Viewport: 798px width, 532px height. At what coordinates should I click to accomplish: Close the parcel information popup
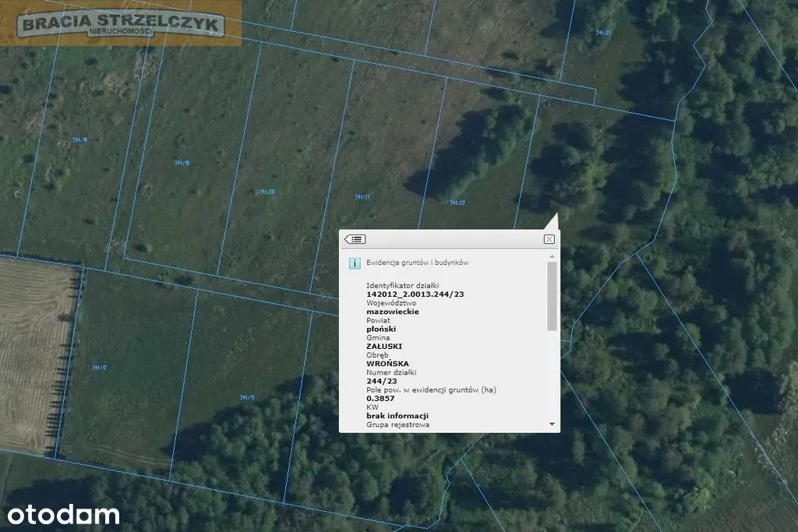[549, 239]
